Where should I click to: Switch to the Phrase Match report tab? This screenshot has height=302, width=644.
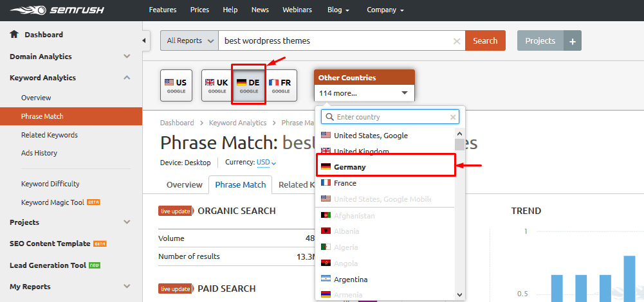coord(240,184)
